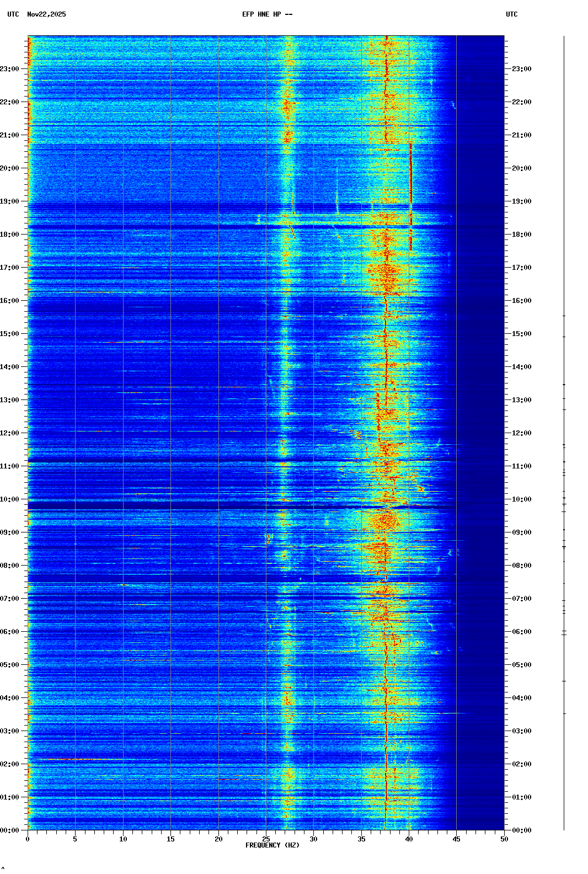The image size is (588, 874).
Task: Click the EFP HNE HP title
Action: click(x=267, y=14)
